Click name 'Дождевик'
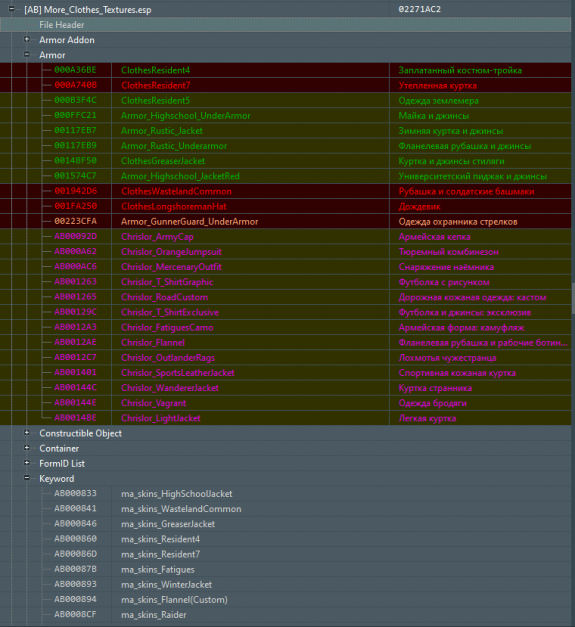This screenshot has height=627, width=575. click(x=419, y=207)
